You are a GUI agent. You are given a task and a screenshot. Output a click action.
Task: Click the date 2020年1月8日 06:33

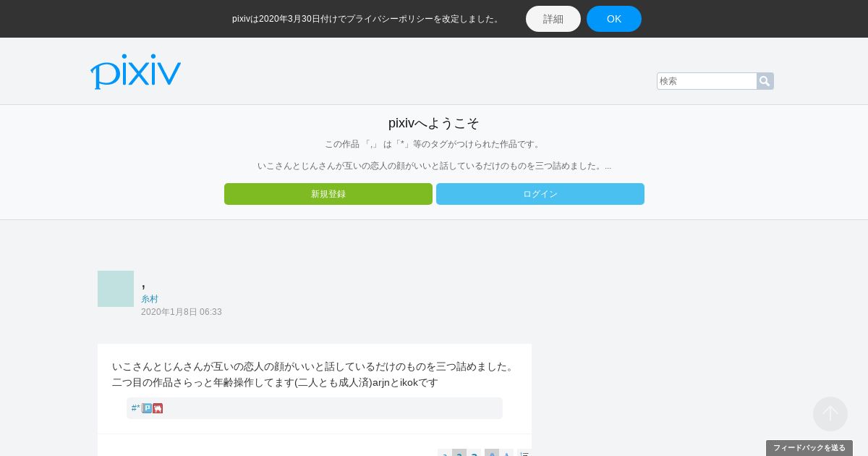tap(182, 312)
